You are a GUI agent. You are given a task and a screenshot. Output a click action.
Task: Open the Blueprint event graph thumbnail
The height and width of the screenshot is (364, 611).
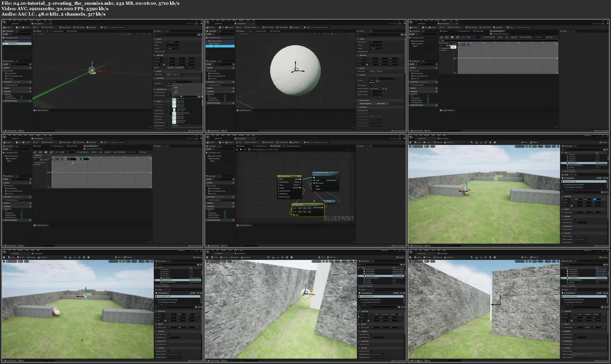click(305, 190)
